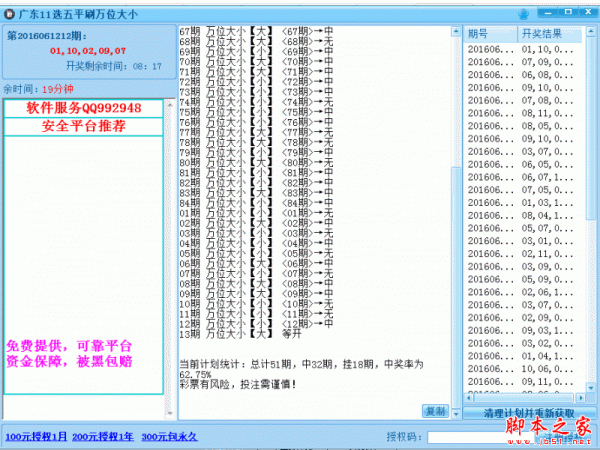Screen dimensions: 600x450
Task: Click 清理计划并重新获取 button
Action: pos(529,413)
